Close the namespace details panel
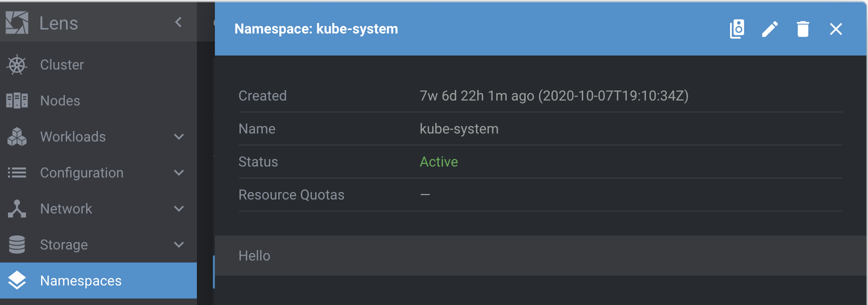 pyautogui.click(x=836, y=29)
